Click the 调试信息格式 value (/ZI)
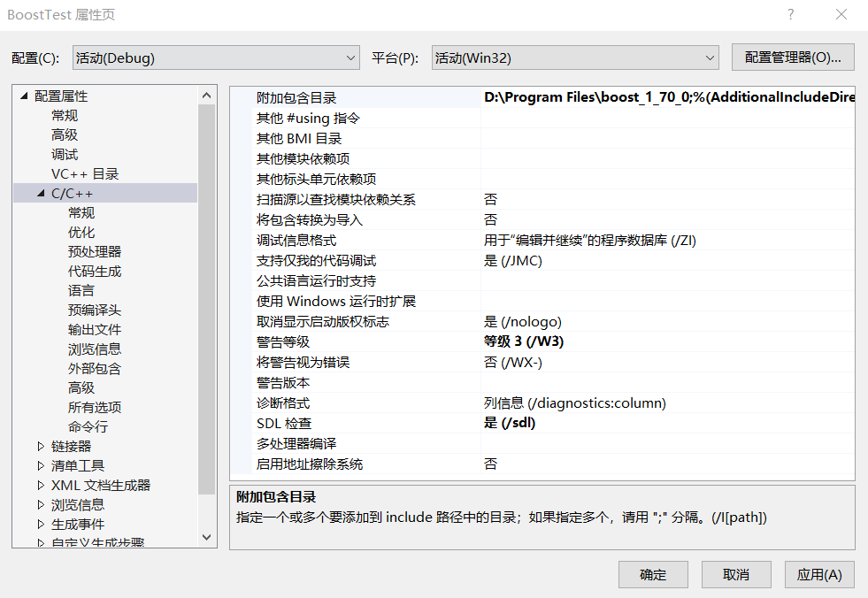868x598 pixels. pyautogui.click(x=589, y=241)
